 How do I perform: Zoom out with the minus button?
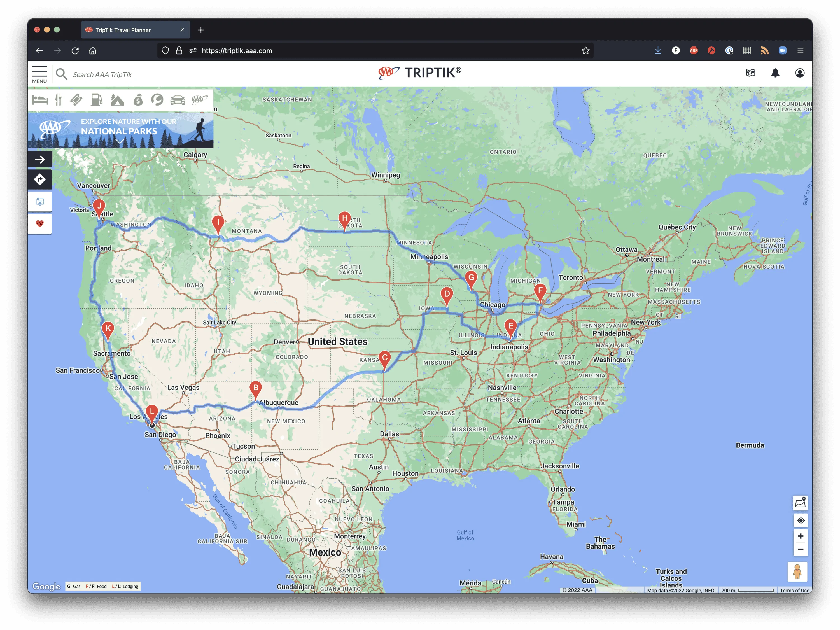[800, 549]
